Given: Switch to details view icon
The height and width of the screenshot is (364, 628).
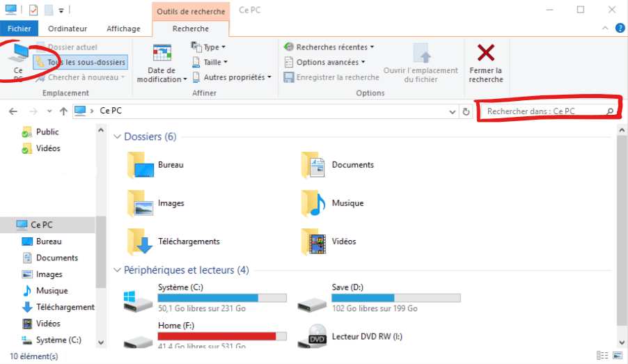Looking at the screenshot, I should 602,355.
